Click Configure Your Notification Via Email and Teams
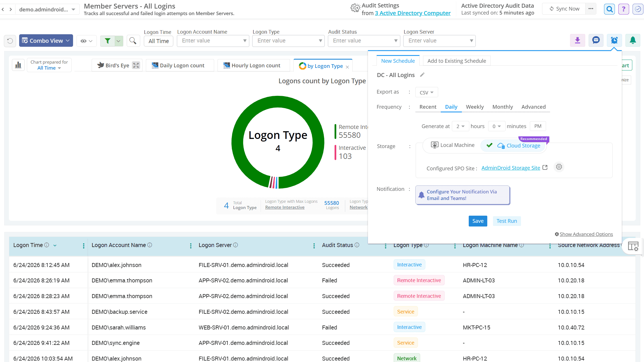The image size is (644, 362). (x=462, y=195)
